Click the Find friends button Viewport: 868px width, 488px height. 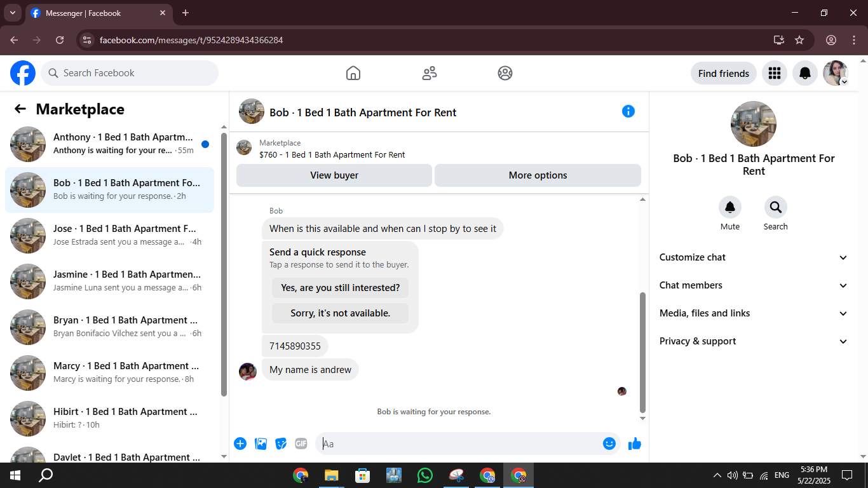724,73
